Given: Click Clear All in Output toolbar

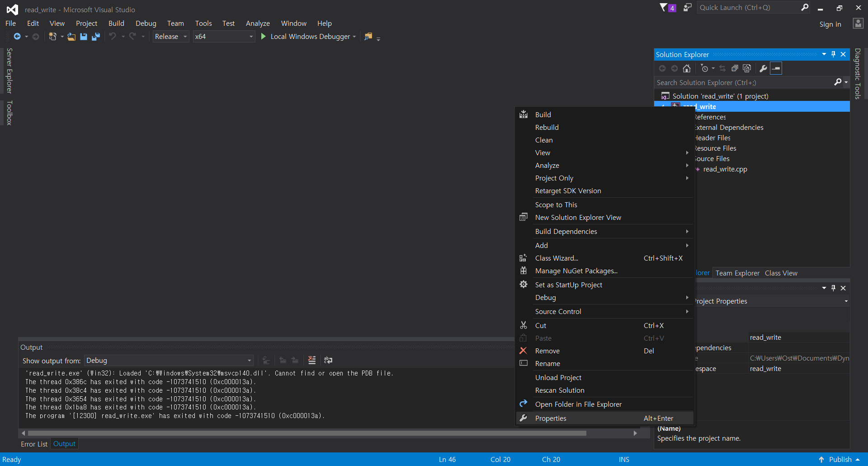Looking at the screenshot, I should pyautogui.click(x=312, y=360).
